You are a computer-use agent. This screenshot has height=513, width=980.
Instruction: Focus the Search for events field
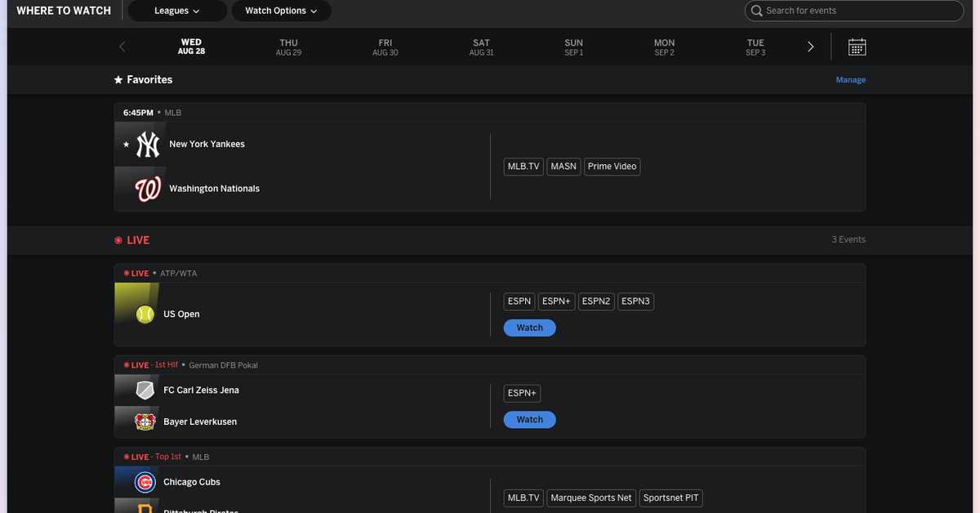coord(854,11)
